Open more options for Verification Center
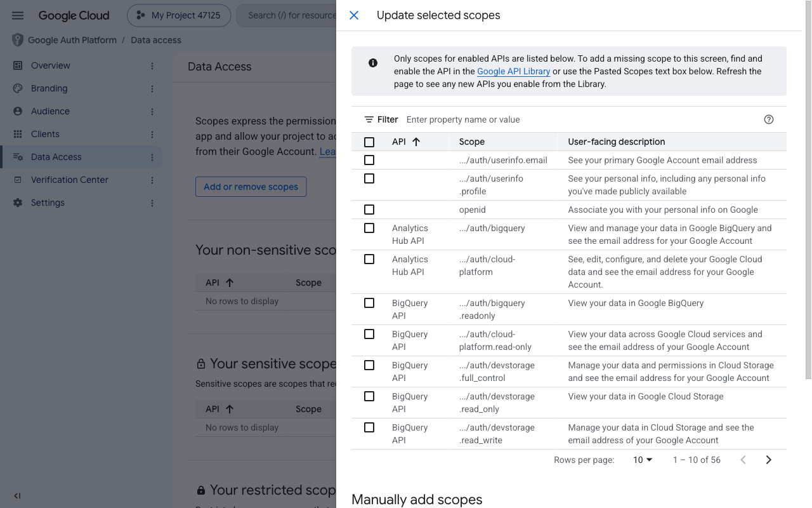 click(x=152, y=180)
